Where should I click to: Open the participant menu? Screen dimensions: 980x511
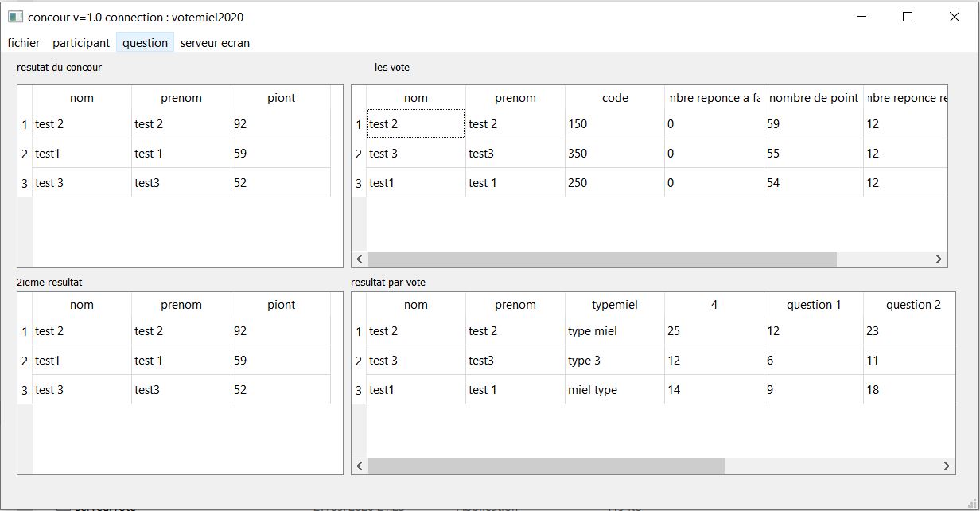(81, 43)
